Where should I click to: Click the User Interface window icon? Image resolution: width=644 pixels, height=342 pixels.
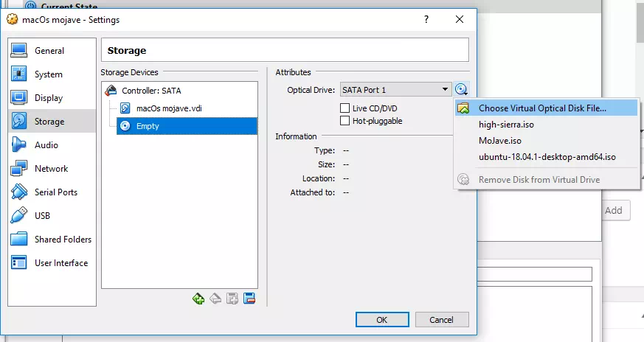19,262
